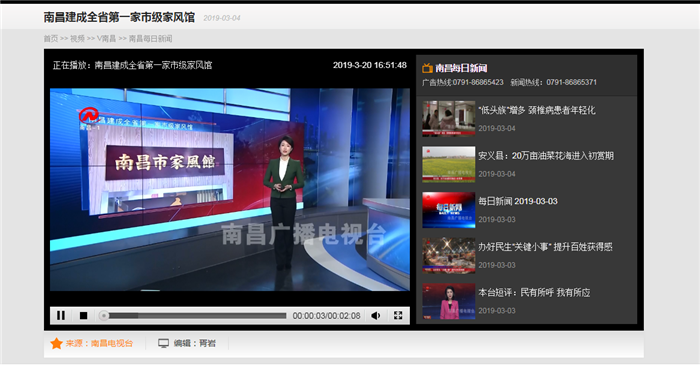Viewport: 700px width, 370px height.
Task: Click thumbnail of 本台短评 anchor video
Action: point(449,301)
